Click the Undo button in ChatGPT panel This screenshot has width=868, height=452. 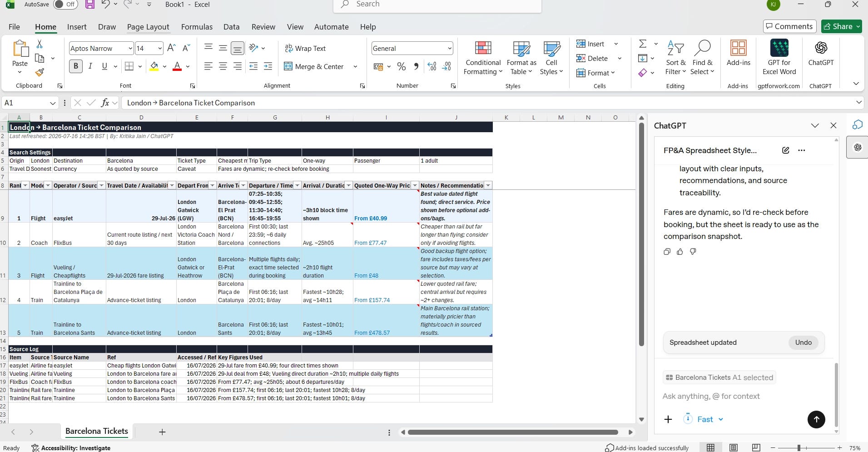pyautogui.click(x=803, y=343)
